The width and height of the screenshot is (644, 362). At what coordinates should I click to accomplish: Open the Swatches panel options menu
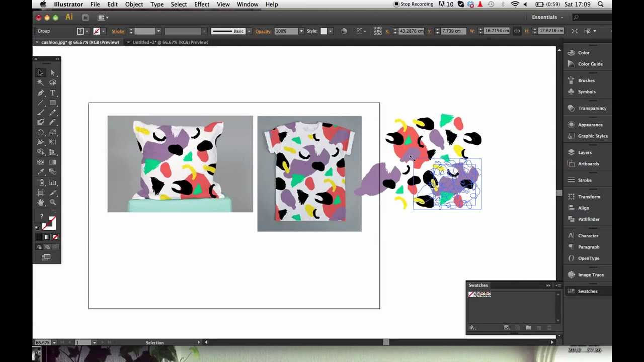(x=558, y=286)
